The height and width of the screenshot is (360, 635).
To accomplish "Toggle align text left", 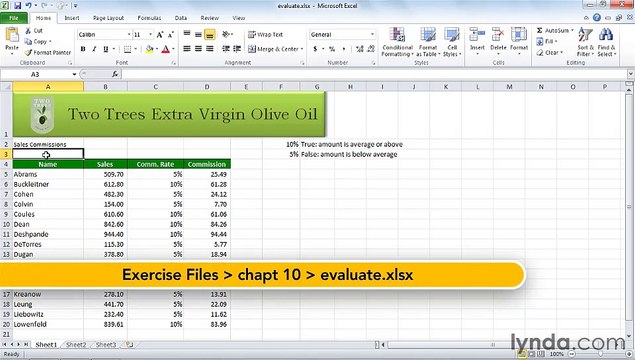I will coord(187,49).
